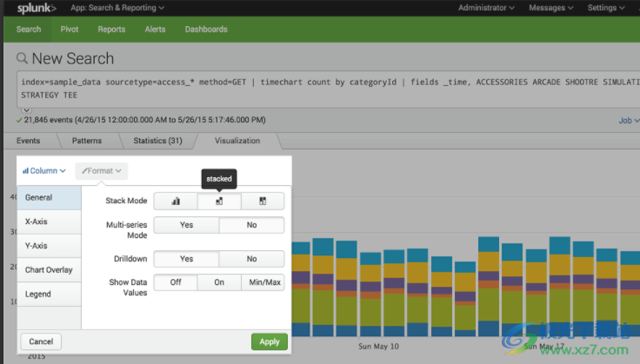
Task: Click the Cancel button
Action: pos(41,341)
